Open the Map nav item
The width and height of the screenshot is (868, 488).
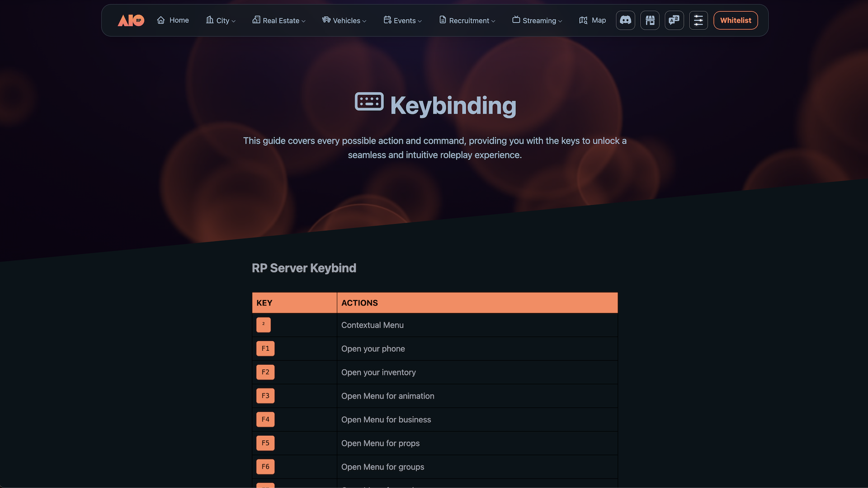click(x=592, y=20)
